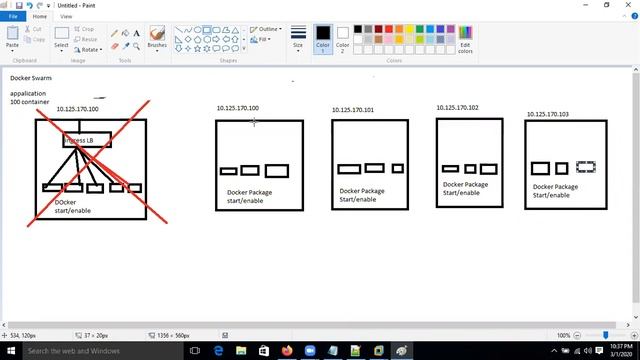Show hidden system tray icons

point(554,351)
